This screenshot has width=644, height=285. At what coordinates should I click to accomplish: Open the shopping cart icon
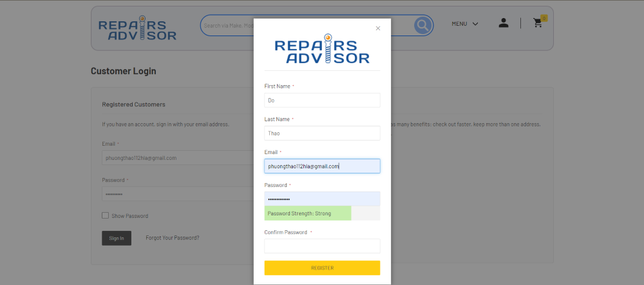[538, 23]
